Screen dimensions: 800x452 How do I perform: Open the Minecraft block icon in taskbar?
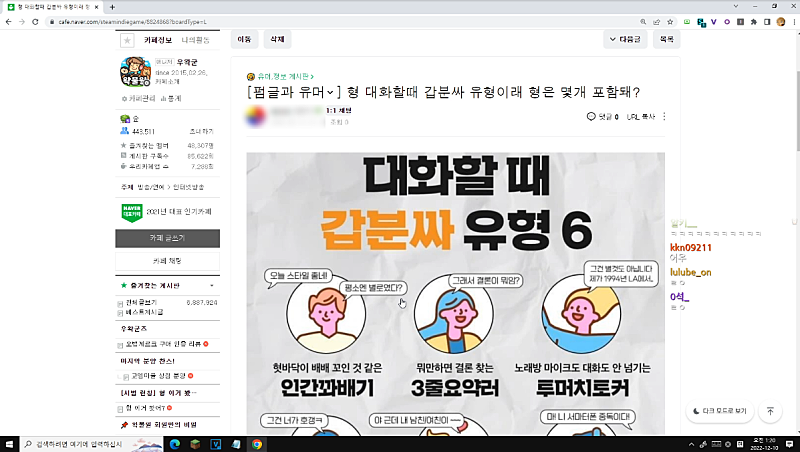click(x=195, y=444)
